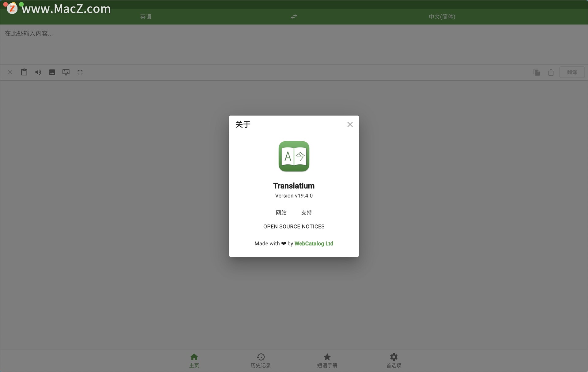Click the Translatium app icon in dialog
This screenshot has width=588, height=372.
pyautogui.click(x=294, y=156)
